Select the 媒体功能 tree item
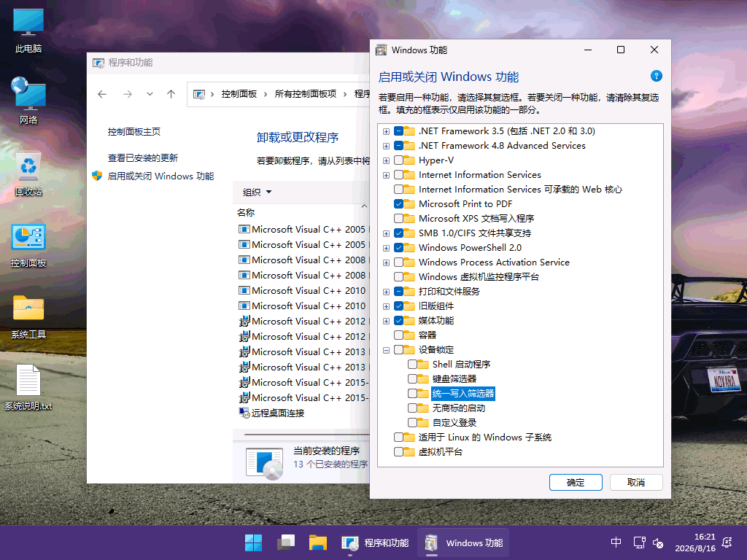This screenshot has height=560, width=747. (436, 321)
